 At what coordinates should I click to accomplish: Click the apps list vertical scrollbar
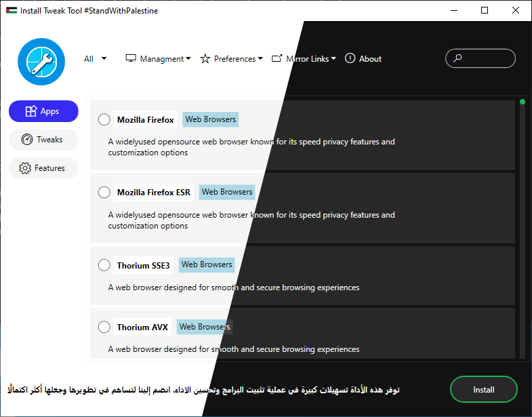[522, 229]
